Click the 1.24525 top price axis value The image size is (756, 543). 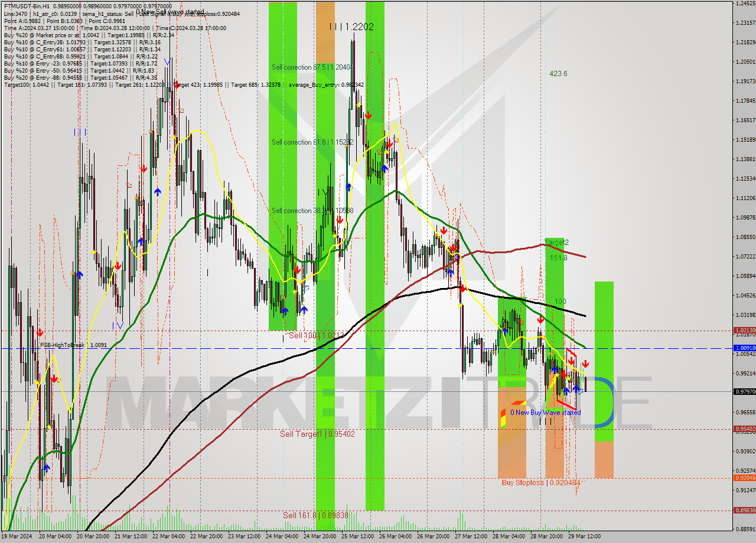pyautogui.click(x=745, y=4)
